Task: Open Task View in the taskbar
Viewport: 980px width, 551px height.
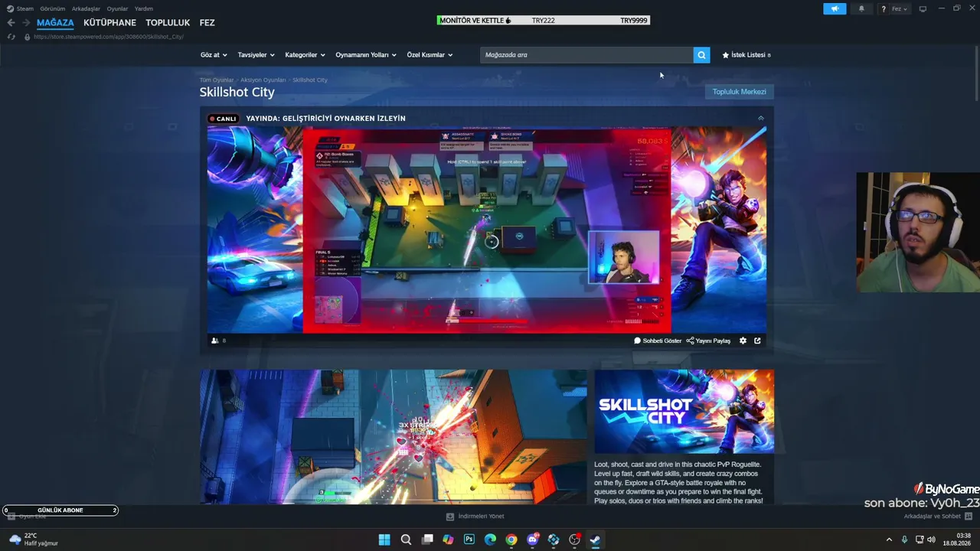Action: coord(427,540)
